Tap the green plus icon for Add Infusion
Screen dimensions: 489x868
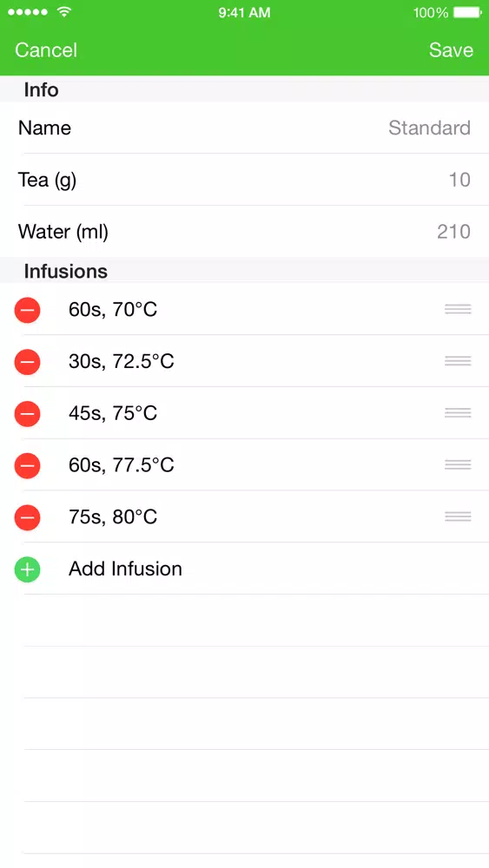(x=27, y=569)
